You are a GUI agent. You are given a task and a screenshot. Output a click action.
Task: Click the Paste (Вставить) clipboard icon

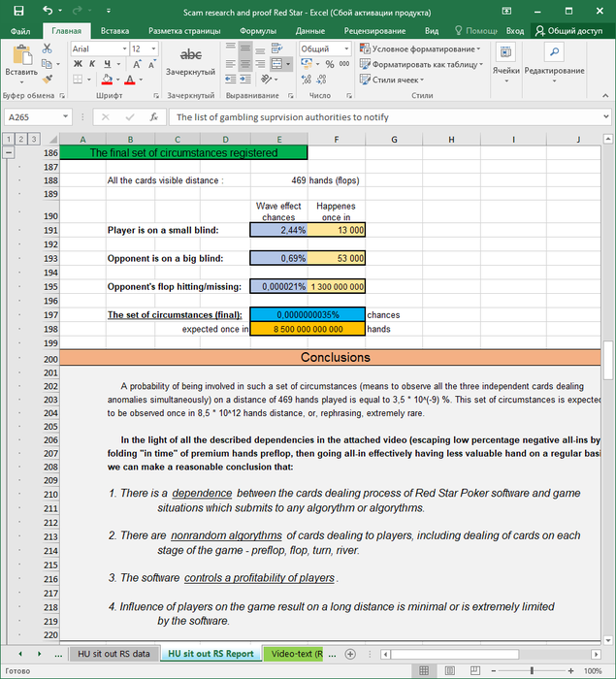[21, 55]
